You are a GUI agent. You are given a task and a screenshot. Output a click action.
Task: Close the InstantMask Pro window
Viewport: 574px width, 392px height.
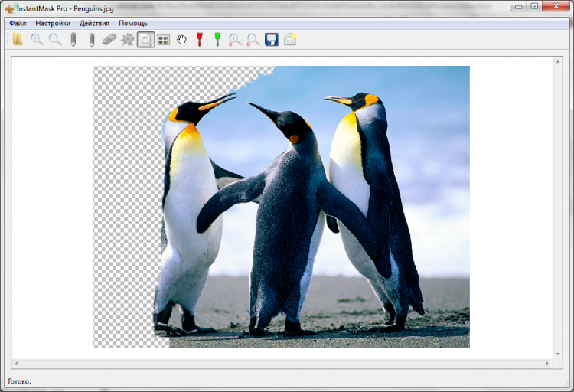[x=556, y=6]
